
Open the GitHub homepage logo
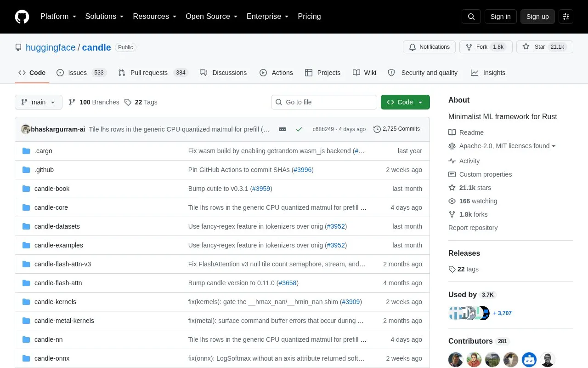22,17
